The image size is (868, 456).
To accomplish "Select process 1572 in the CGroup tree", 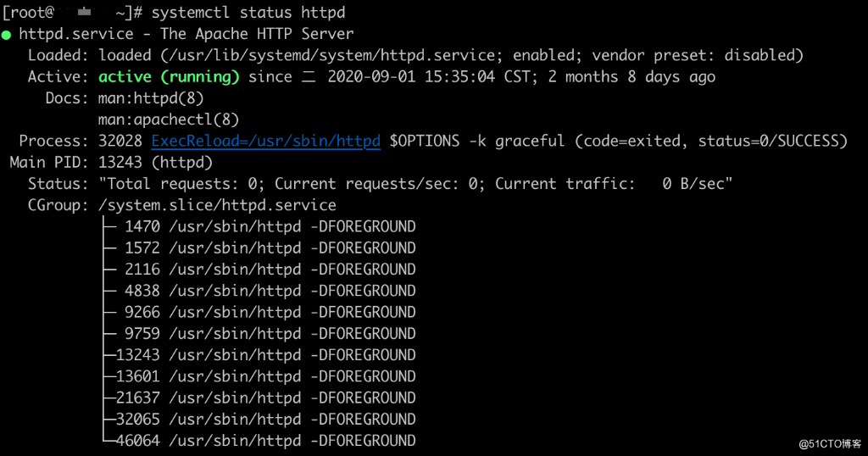I will 270,248.
